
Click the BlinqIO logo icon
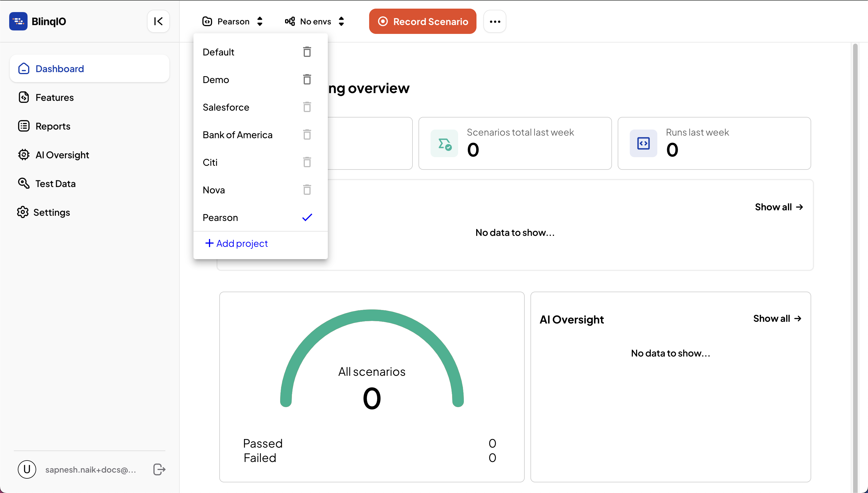[x=18, y=21]
